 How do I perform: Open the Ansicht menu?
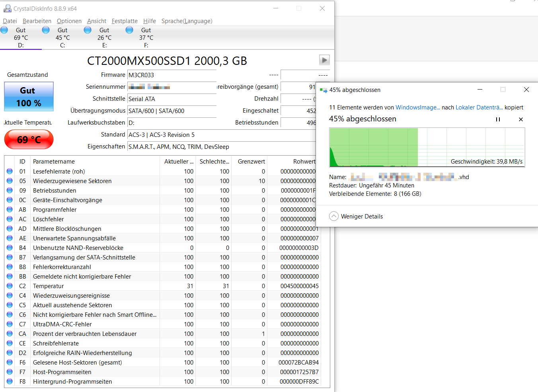97,21
